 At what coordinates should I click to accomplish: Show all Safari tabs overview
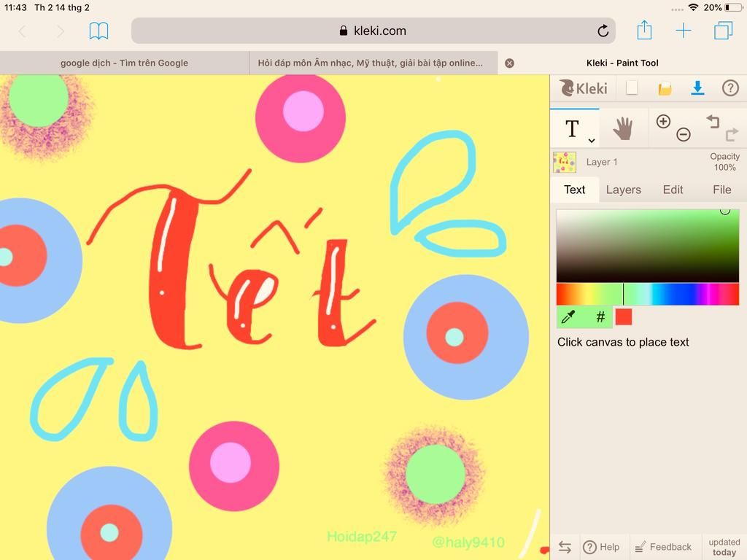(x=723, y=31)
